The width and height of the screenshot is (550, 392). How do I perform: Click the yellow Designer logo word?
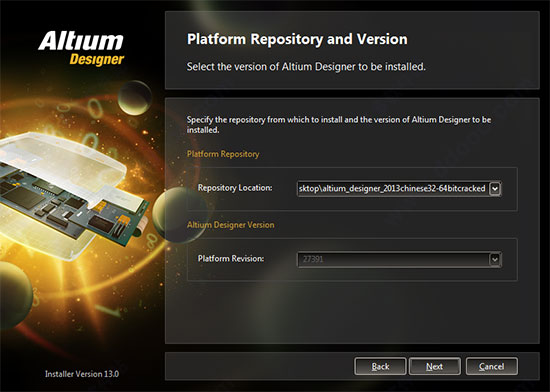pos(96,60)
